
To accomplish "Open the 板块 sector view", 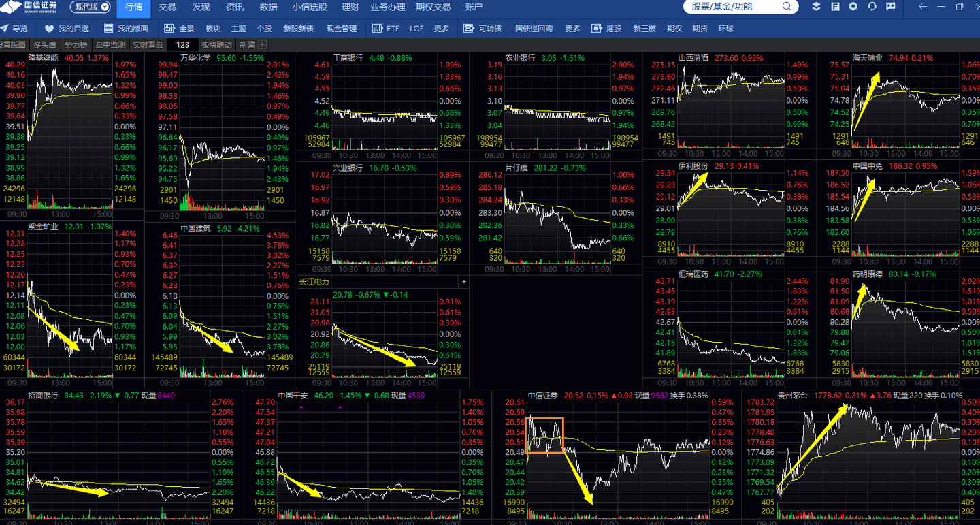I will 213,29.
